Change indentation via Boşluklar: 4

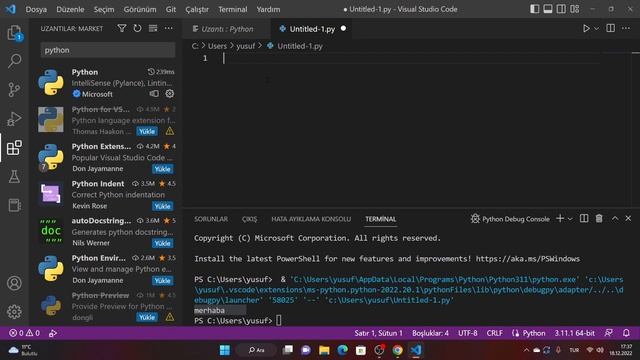coord(430,333)
